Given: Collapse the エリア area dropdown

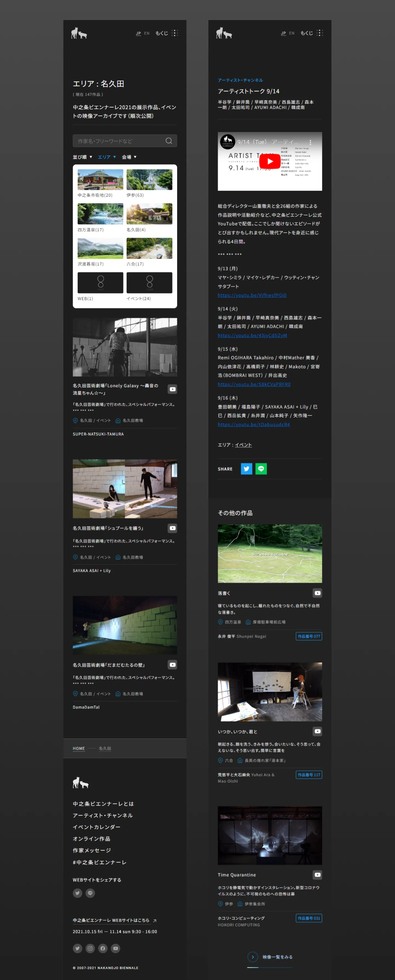Looking at the screenshot, I should point(106,157).
